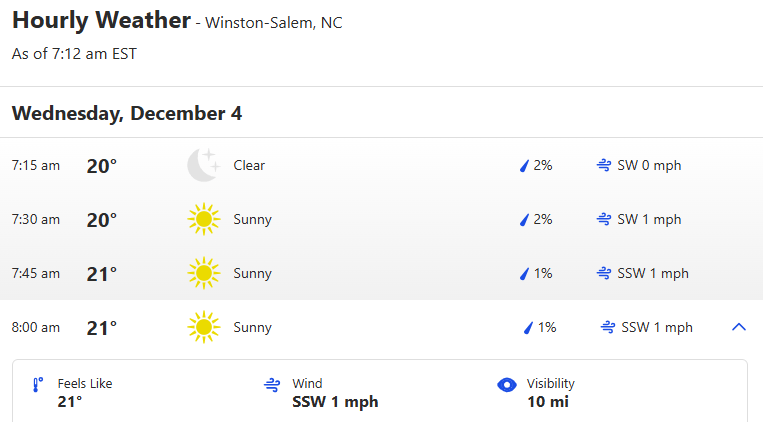Click the sun icon at 8:00 am
763x422 pixels.
coord(203,327)
